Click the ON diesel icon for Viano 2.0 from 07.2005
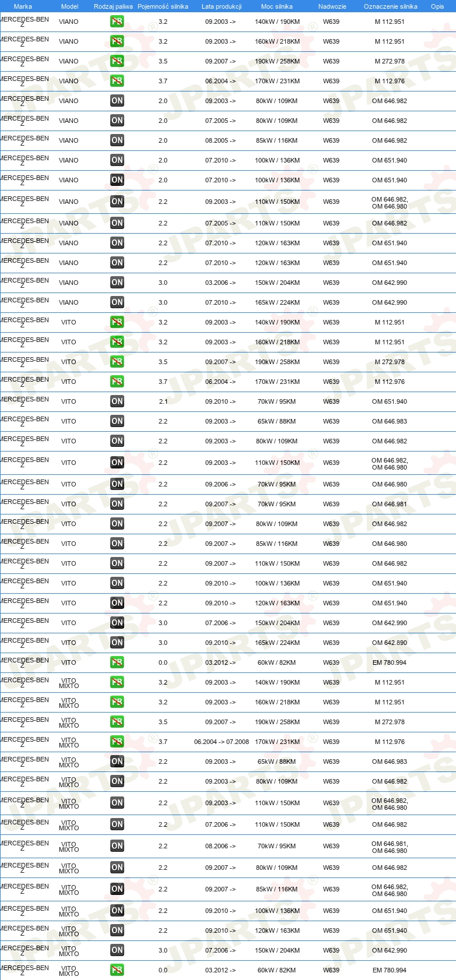Image resolution: width=456 pixels, height=980 pixels. pyautogui.click(x=117, y=121)
